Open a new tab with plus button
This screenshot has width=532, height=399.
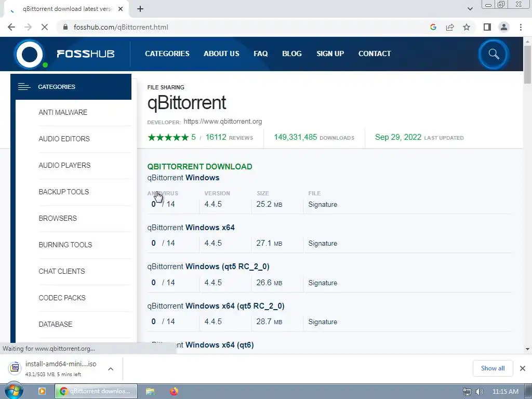(x=140, y=9)
